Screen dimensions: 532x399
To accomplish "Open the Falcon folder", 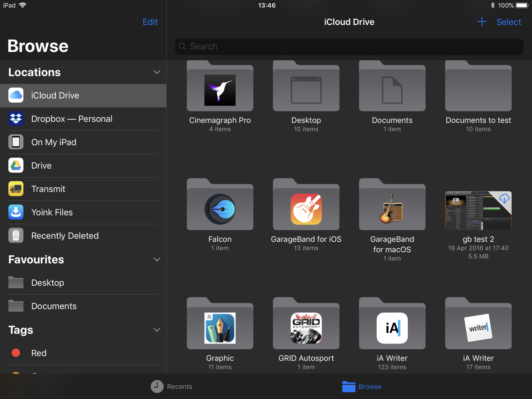I will (x=220, y=205).
